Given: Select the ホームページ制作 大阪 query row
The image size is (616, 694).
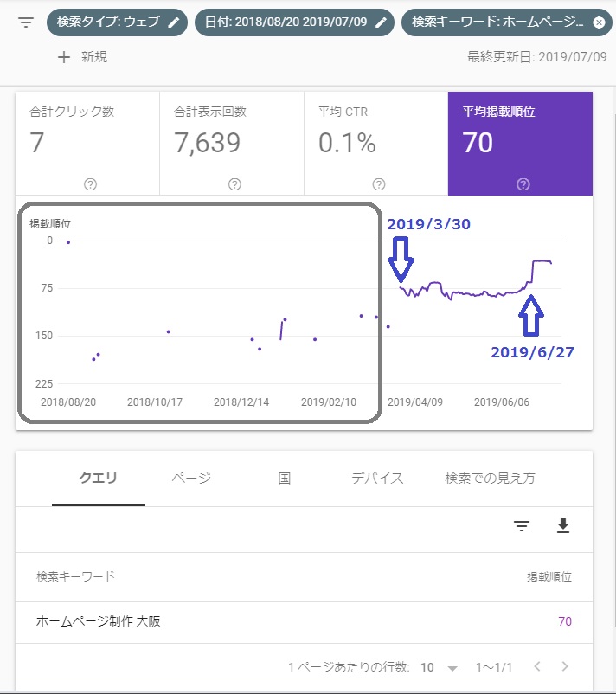Looking at the screenshot, I should (x=99, y=620).
